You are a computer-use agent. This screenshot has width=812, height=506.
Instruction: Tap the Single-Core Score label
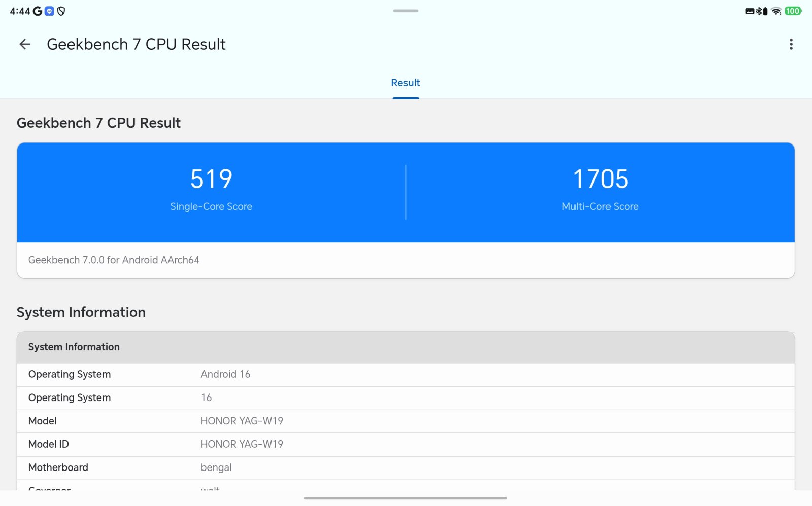(211, 206)
